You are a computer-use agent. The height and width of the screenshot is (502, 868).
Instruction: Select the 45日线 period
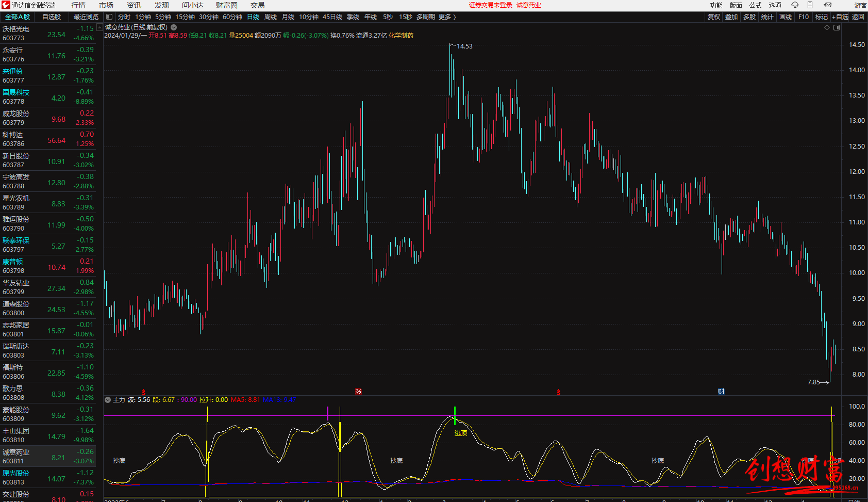click(x=332, y=17)
